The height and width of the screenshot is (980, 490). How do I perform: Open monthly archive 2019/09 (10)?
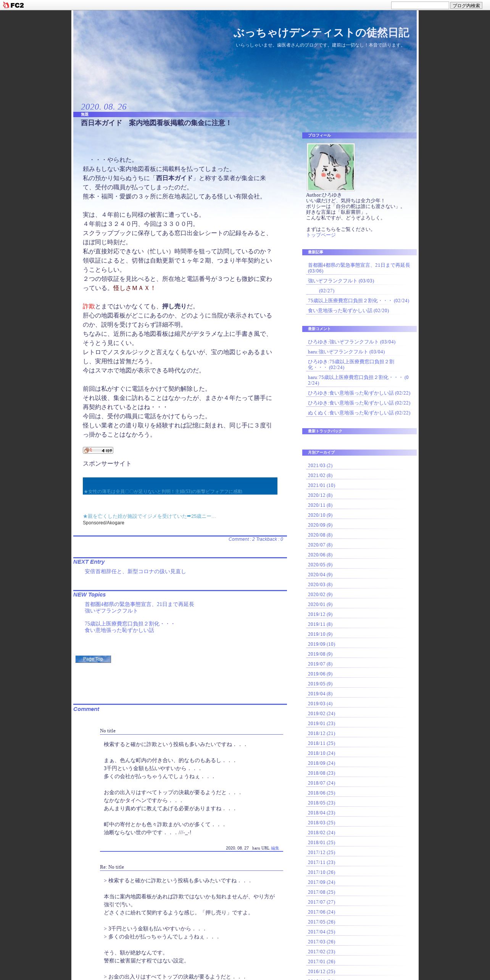(321, 644)
